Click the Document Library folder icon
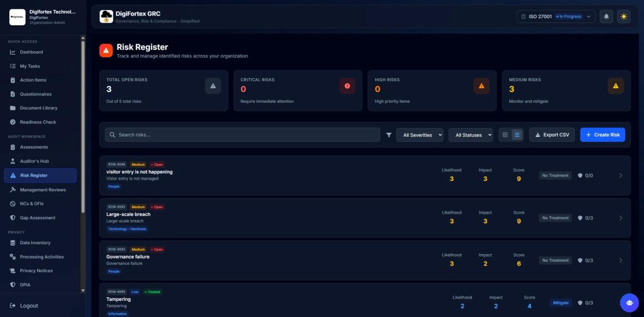The height and width of the screenshot is (317, 644). point(13,108)
